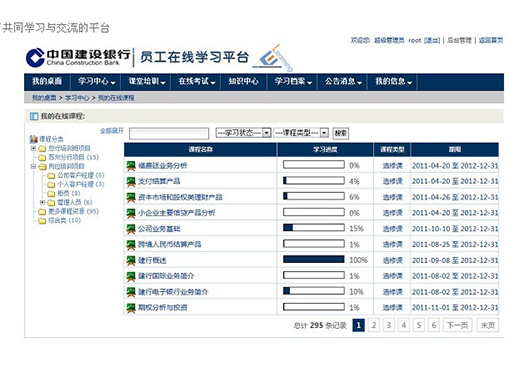520x374 pixels.
Task: Click the blackboard icon beside 支付结算产品
Action: (131, 181)
